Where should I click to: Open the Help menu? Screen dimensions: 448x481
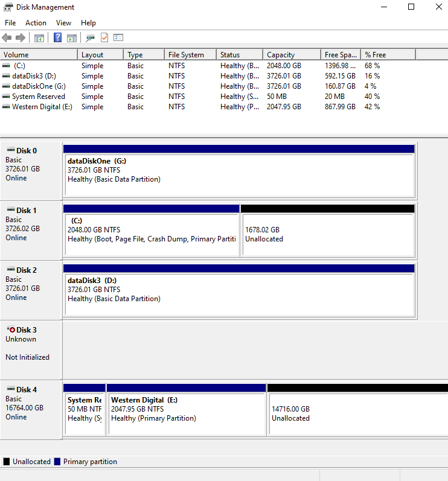[x=88, y=23]
